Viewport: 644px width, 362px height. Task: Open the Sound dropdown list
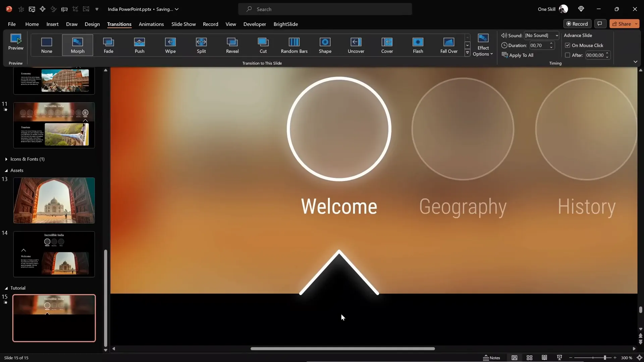(557, 36)
